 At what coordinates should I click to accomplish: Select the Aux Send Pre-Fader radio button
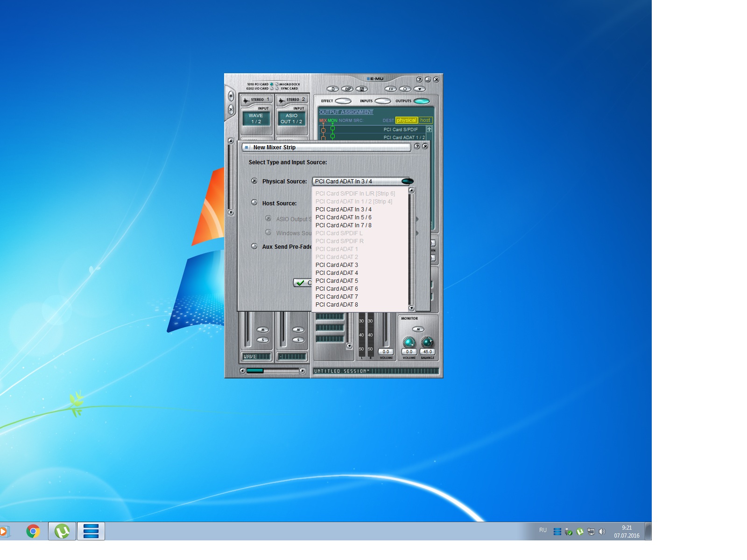coord(254,246)
